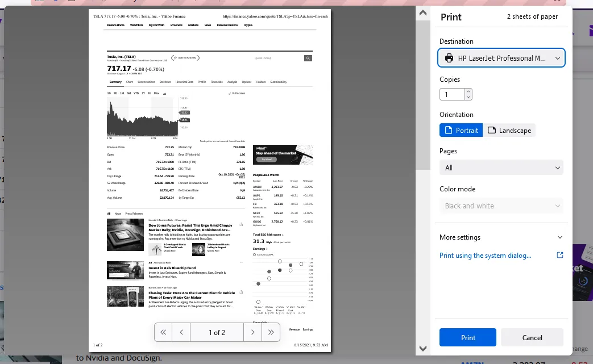Expand More settings section
The height and width of the screenshot is (364, 593).
[501, 237]
